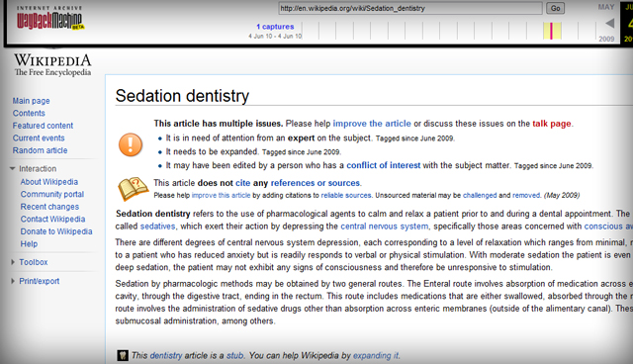Open Contact Wikipedia link
The height and width of the screenshot is (364, 633).
(52, 220)
